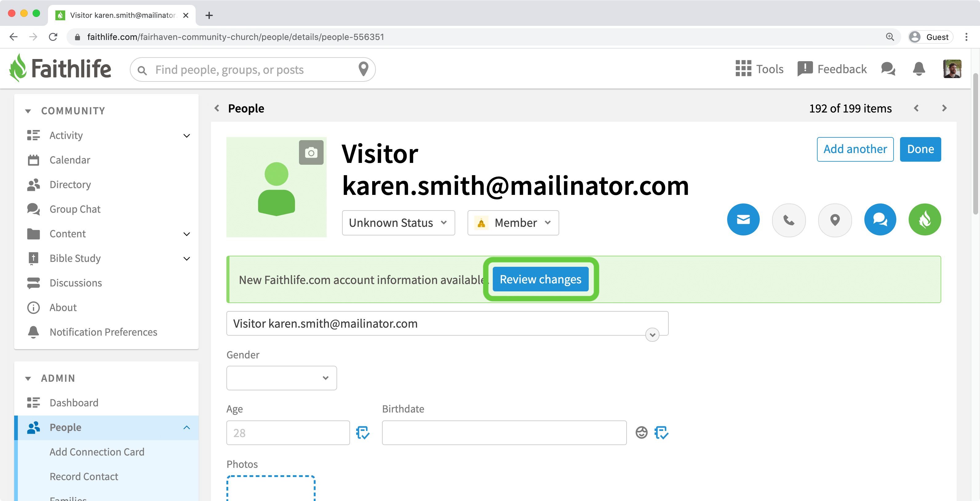Screen dimensions: 980x501
Task: Click browser zoom magnifier icon
Action: pyautogui.click(x=890, y=37)
